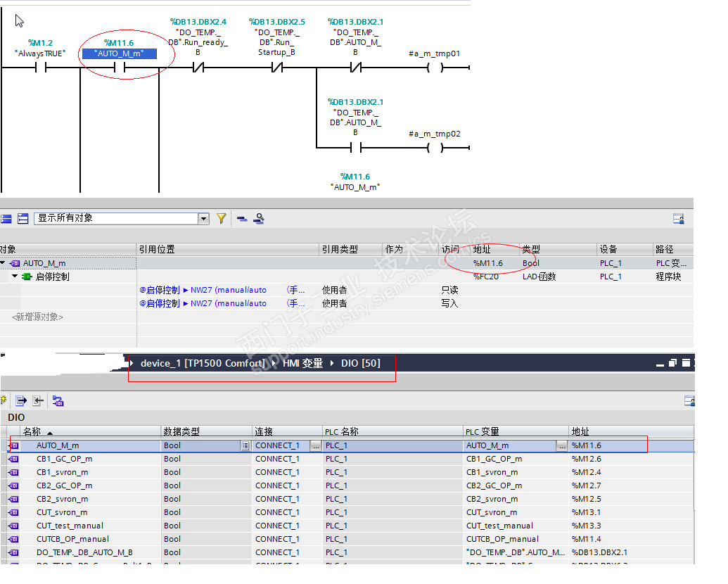Click the second blue list-view icon left of the object filter
728x584 pixels.
pos(23,218)
